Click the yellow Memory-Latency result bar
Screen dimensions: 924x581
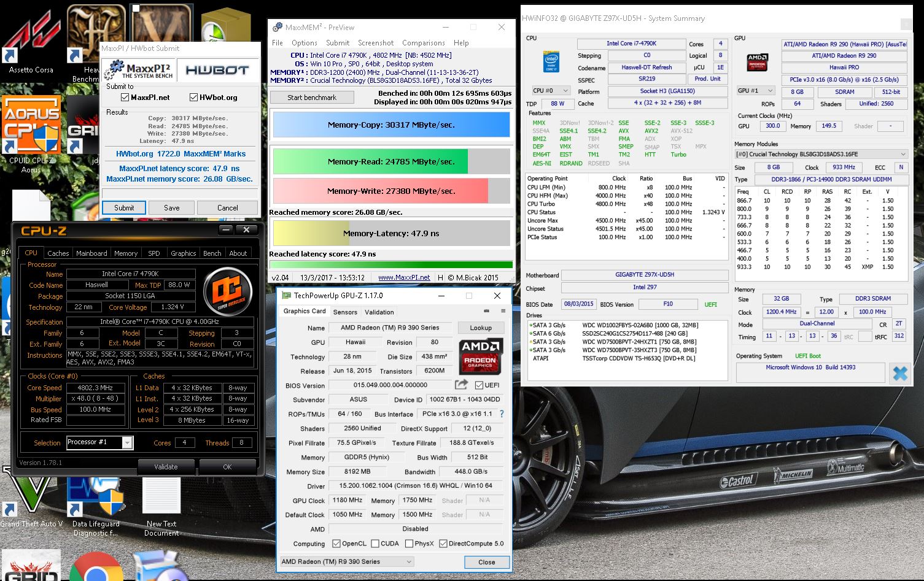click(x=391, y=233)
